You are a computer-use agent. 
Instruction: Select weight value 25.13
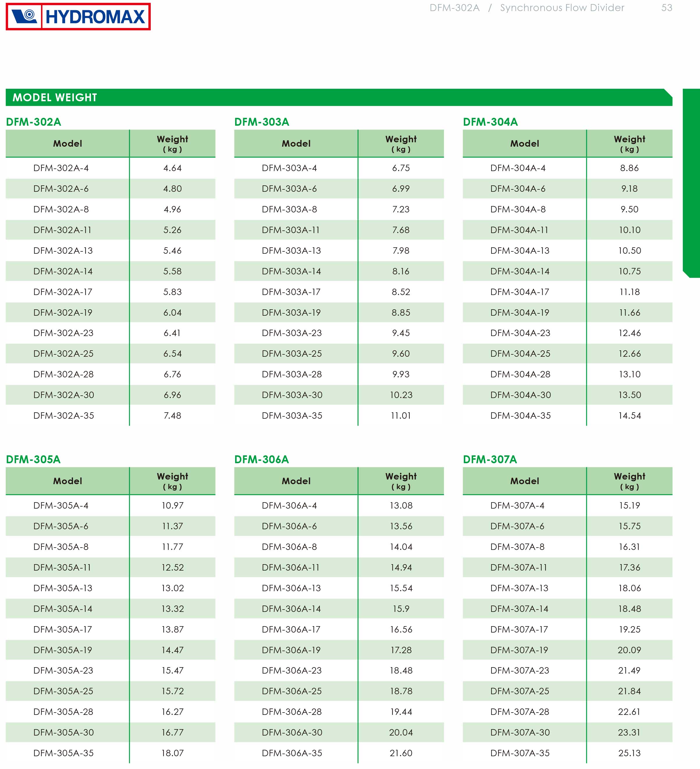(629, 753)
